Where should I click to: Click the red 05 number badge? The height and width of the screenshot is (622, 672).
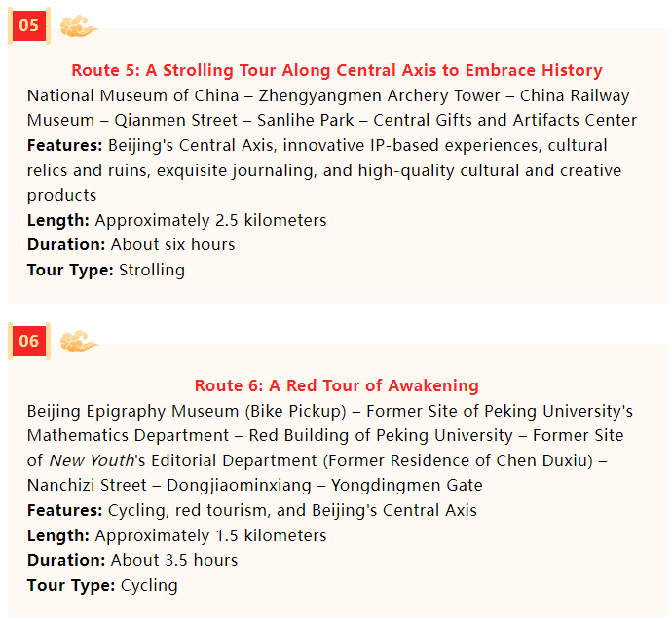click(29, 25)
